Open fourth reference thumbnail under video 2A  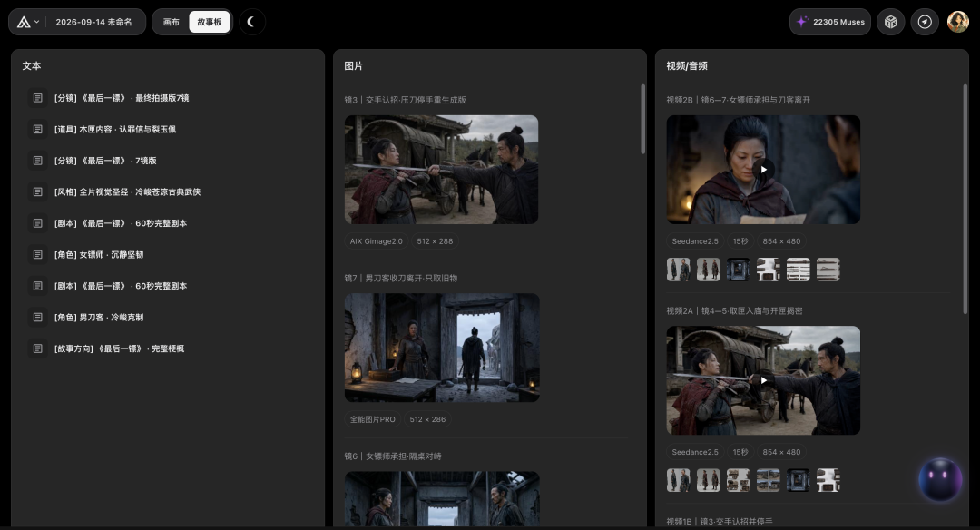coord(769,480)
